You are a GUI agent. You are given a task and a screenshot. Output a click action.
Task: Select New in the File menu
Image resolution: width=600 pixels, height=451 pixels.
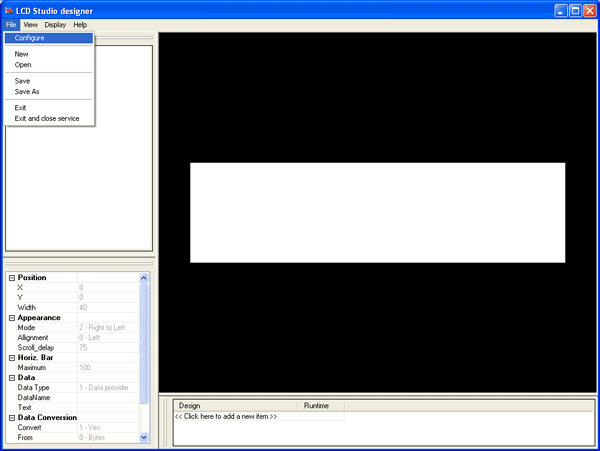49,54
